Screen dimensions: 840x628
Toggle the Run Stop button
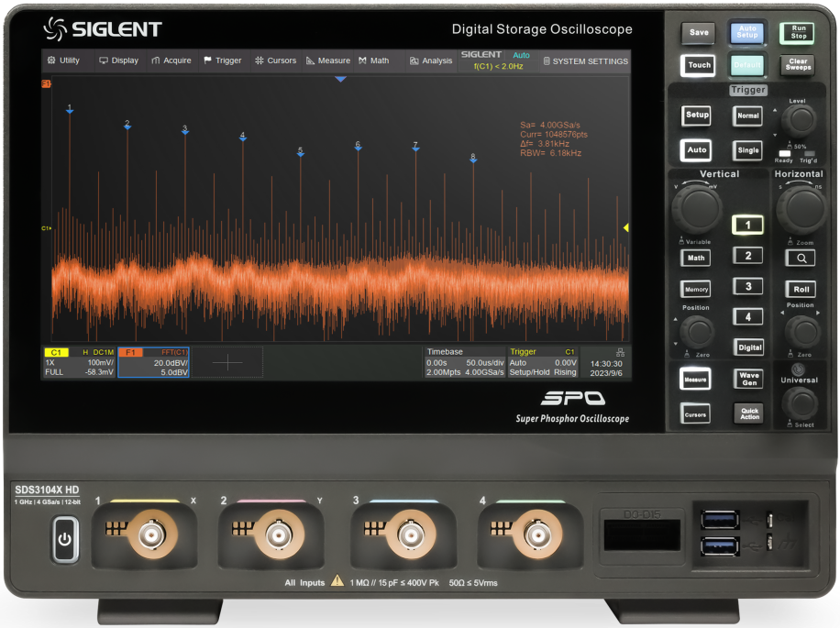click(798, 32)
